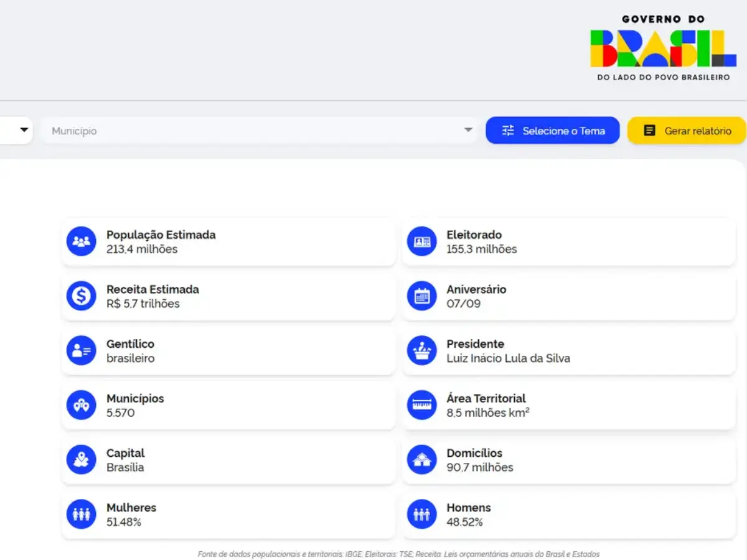The width and height of the screenshot is (747, 560).
Task: Select the '8,5 milhões km²' area value
Action: 488,413
